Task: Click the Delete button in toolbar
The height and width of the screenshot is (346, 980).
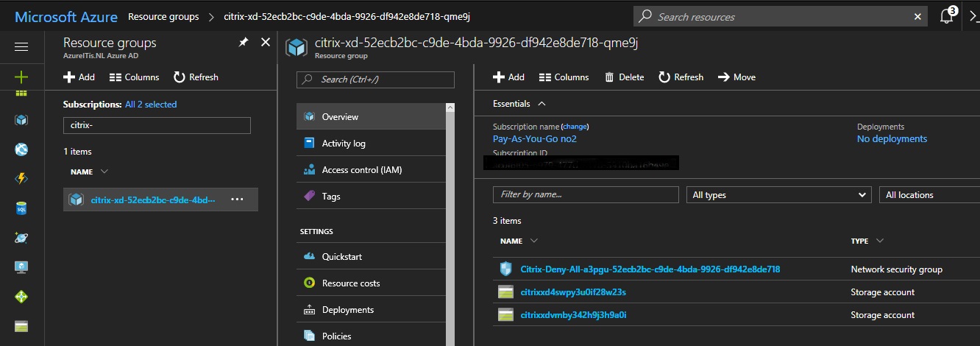Action: [x=624, y=77]
